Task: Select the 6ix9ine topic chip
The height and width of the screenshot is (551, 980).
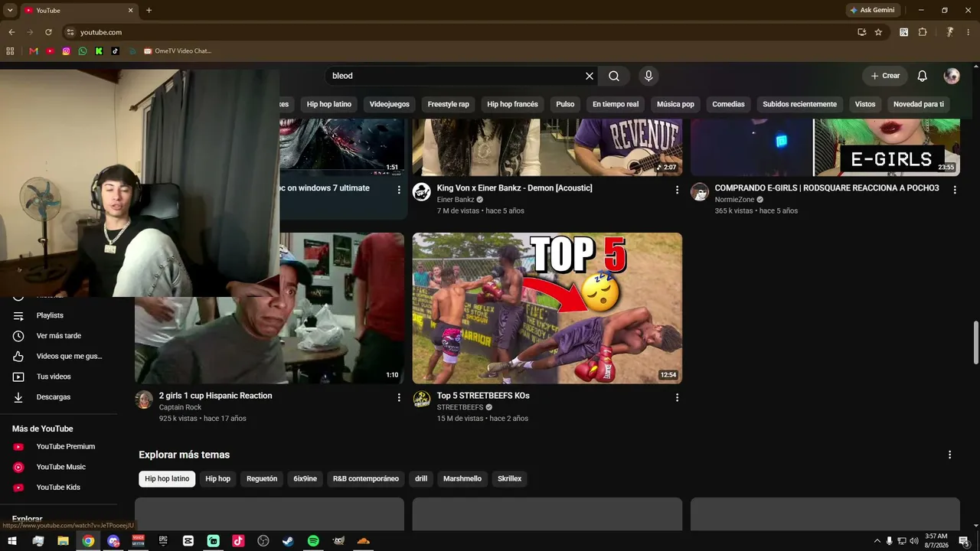Action: pyautogui.click(x=305, y=479)
